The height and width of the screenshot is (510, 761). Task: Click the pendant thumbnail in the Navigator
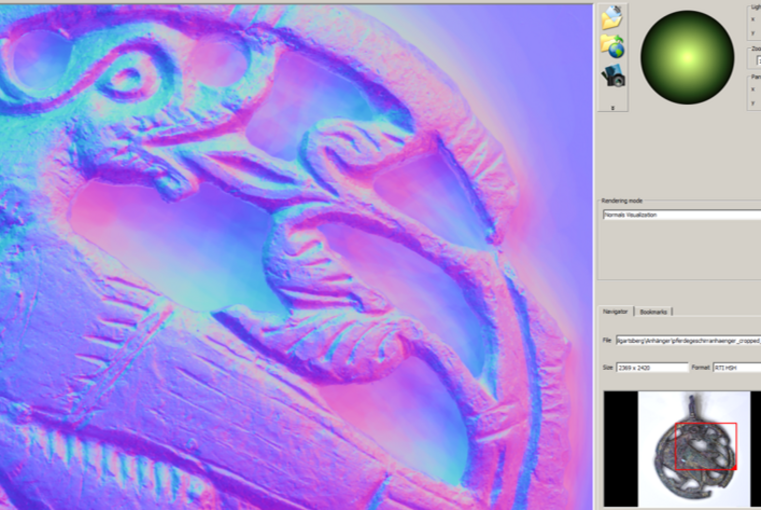coord(694,449)
